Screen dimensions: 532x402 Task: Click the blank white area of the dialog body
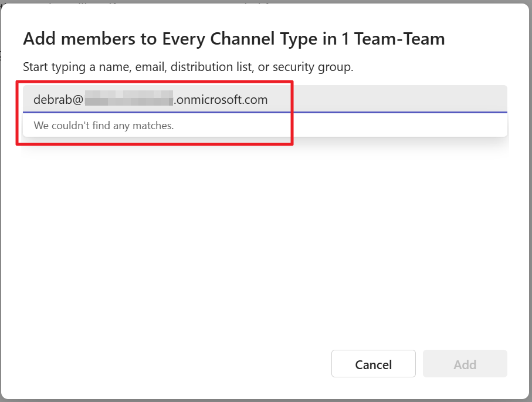point(264,246)
